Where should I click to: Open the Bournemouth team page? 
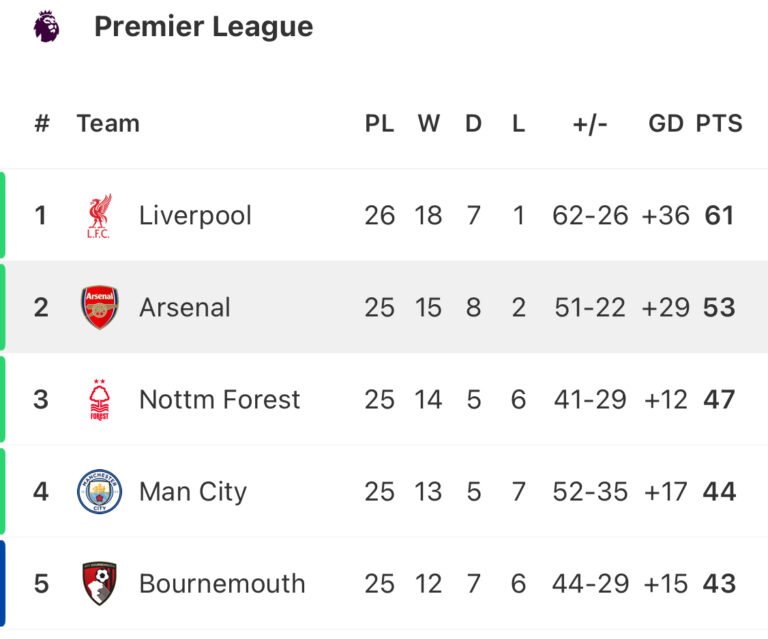(222, 584)
